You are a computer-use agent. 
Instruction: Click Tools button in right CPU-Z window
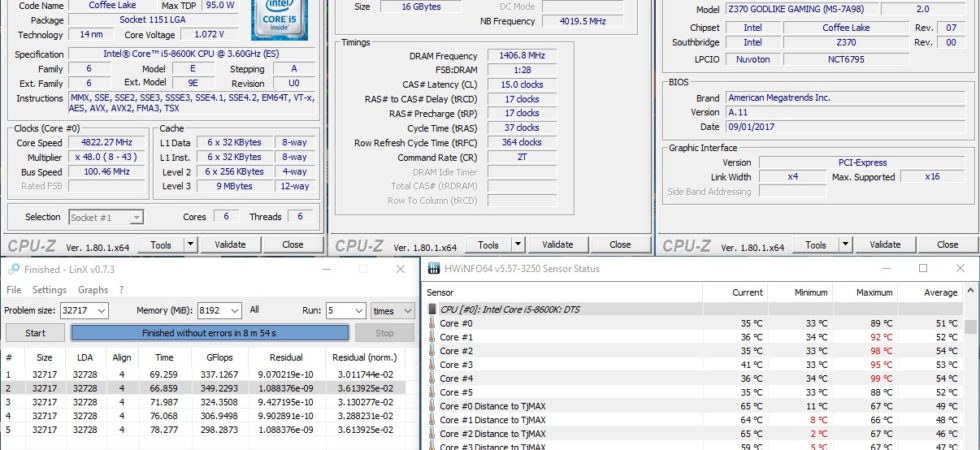click(x=816, y=244)
